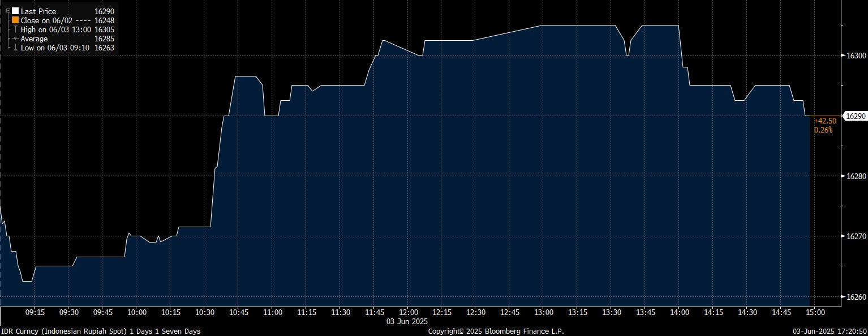Click the 03 Jun 2025 date label
Screen dimensions: 868x336
pyautogui.click(x=407, y=321)
